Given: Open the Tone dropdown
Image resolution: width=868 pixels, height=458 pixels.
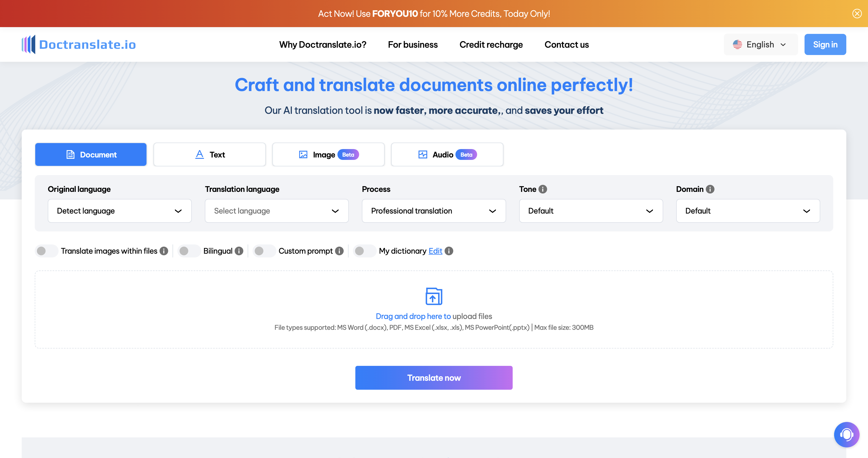Looking at the screenshot, I should coord(591,211).
